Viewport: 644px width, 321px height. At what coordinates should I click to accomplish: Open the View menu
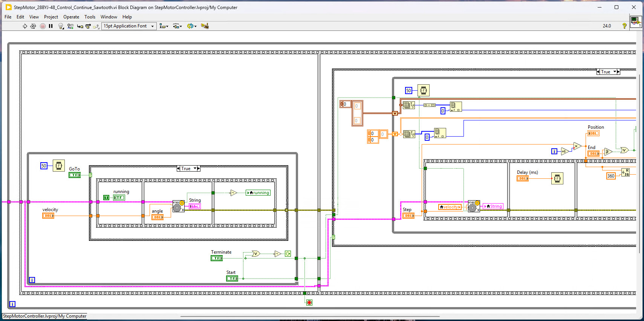[34, 17]
